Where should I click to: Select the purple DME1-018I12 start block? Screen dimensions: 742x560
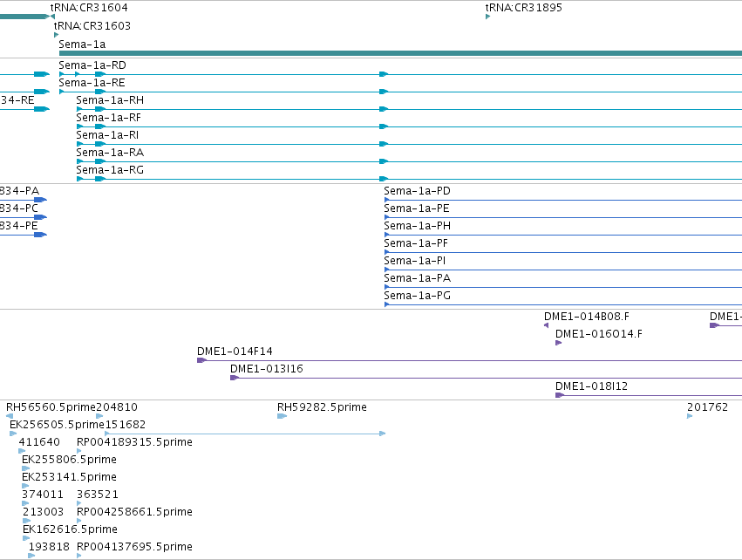pos(560,395)
